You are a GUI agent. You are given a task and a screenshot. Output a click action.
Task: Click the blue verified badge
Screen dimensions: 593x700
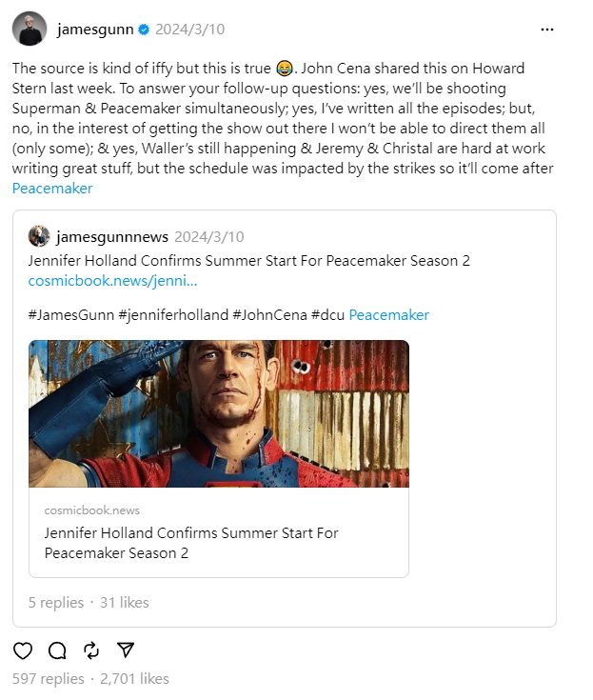(144, 30)
